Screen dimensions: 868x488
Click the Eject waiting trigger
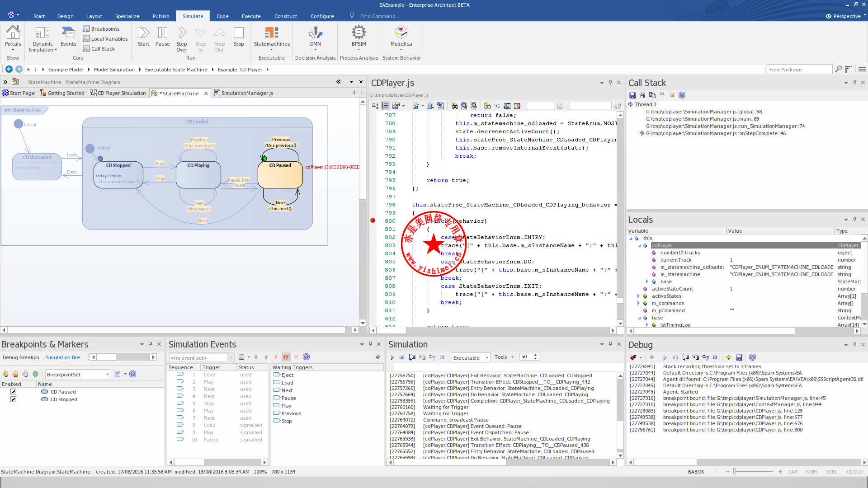284,375
